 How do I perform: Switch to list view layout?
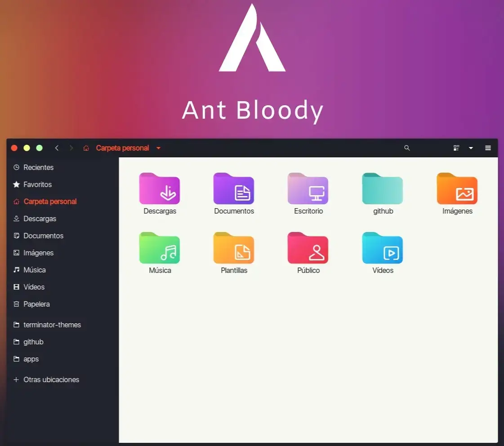tap(456, 148)
